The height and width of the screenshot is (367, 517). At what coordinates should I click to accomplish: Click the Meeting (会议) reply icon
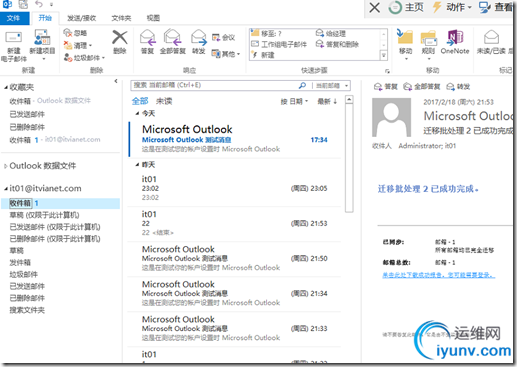point(223,38)
